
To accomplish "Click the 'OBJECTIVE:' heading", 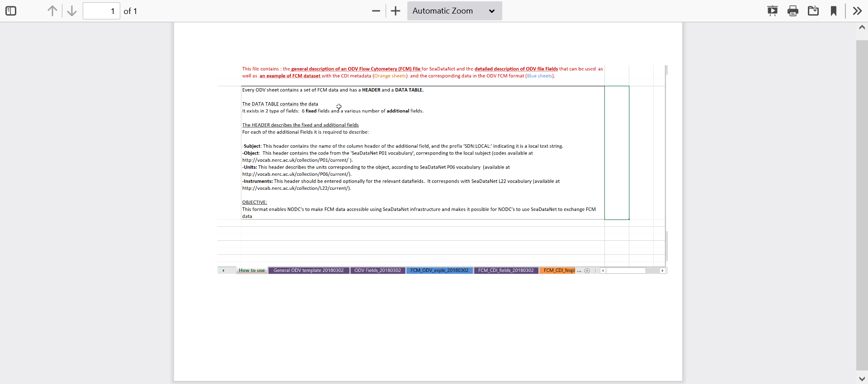I will [x=255, y=202].
